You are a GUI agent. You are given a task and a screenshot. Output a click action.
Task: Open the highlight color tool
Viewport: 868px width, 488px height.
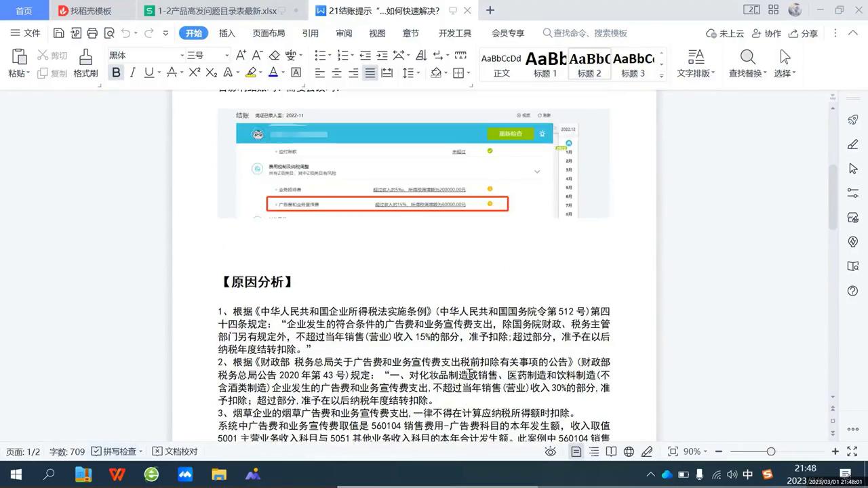[x=252, y=72]
